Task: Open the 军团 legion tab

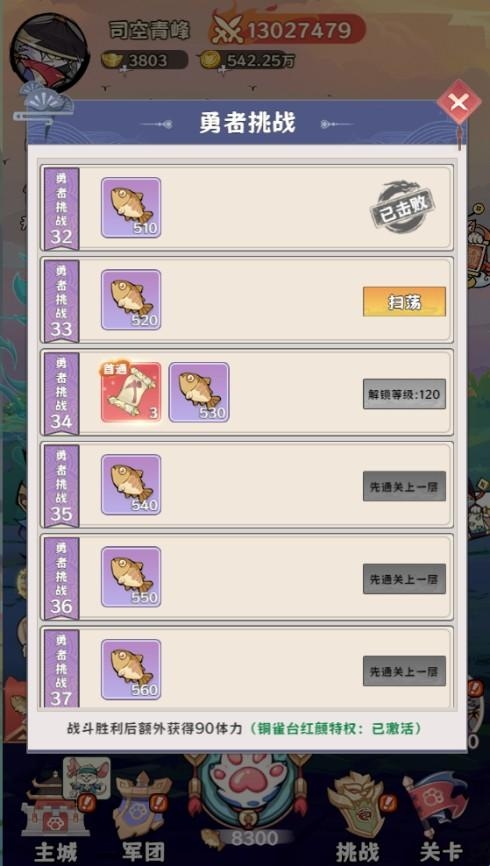Action: pyautogui.click(x=143, y=816)
